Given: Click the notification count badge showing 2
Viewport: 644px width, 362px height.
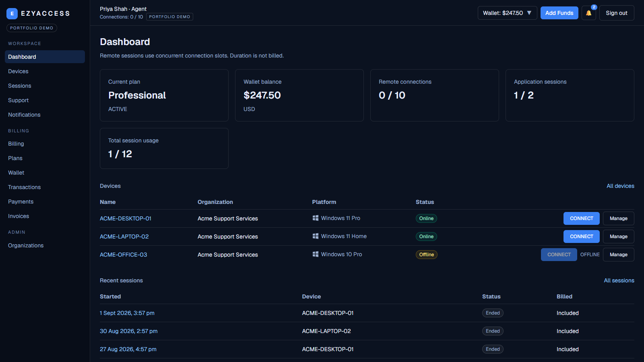Looking at the screenshot, I should click(x=594, y=7).
